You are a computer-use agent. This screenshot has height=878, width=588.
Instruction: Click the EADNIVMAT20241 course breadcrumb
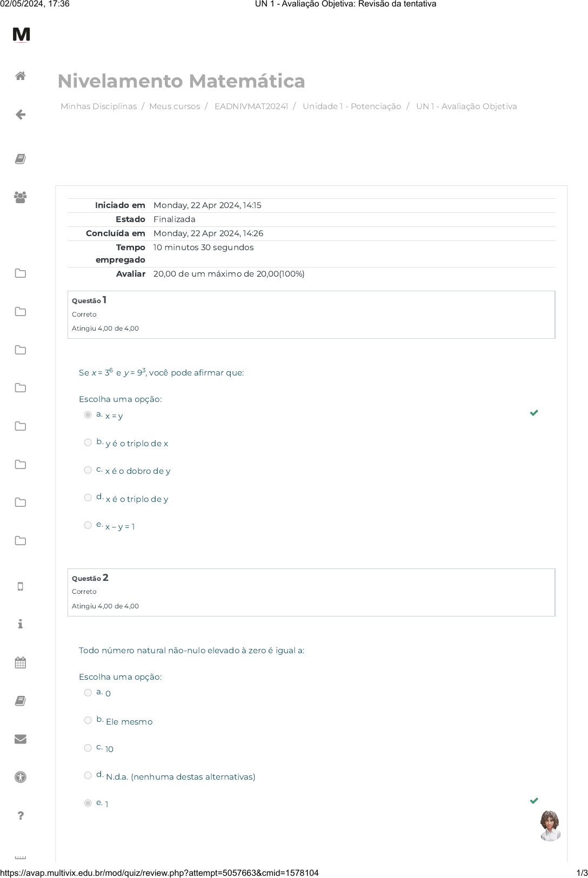click(x=251, y=106)
